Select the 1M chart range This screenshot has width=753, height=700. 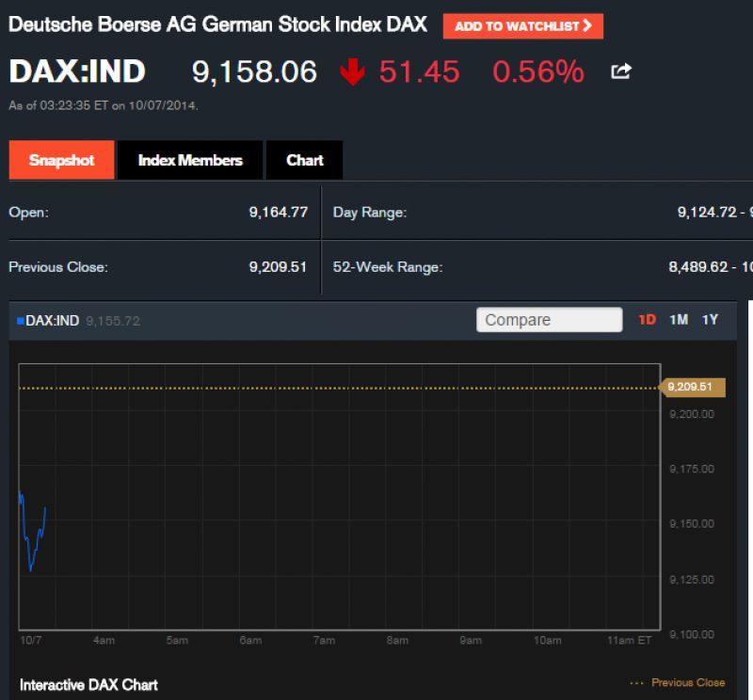click(679, 320)
